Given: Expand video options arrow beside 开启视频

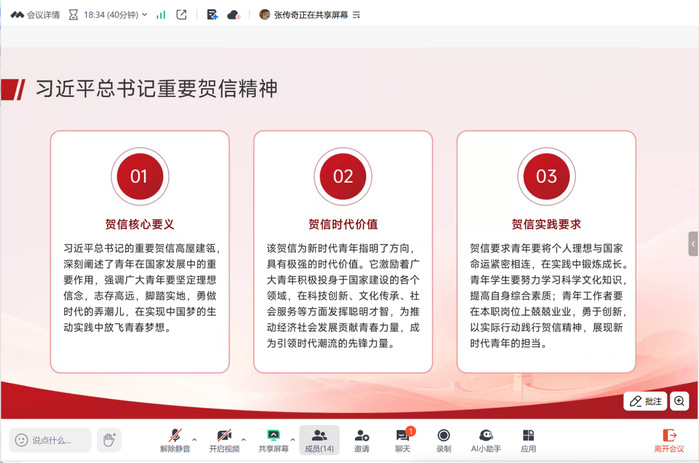Looking at the screenshot, I should click(x=245, y=437).
